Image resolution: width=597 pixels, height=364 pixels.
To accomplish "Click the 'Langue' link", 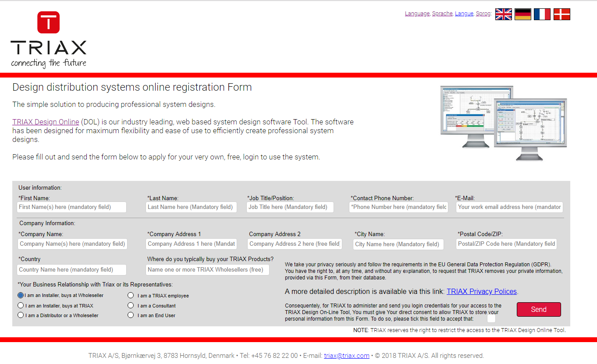I will (464, 14).
